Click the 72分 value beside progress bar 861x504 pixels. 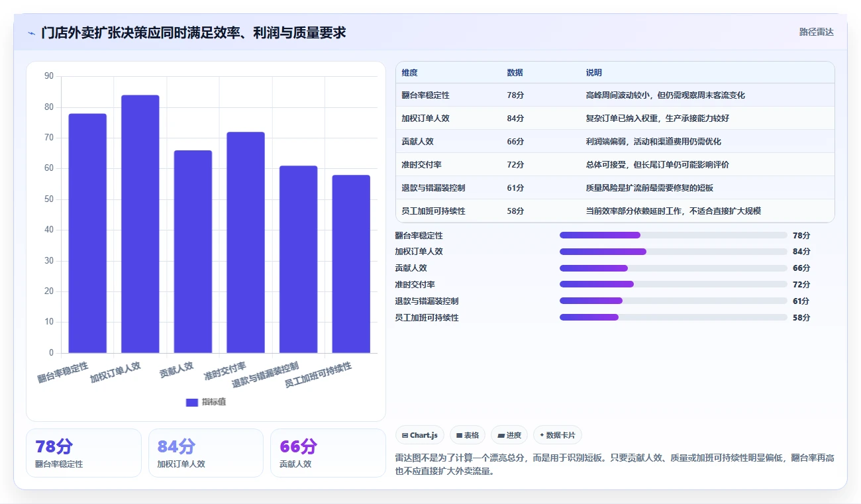[x=801, y=285]
